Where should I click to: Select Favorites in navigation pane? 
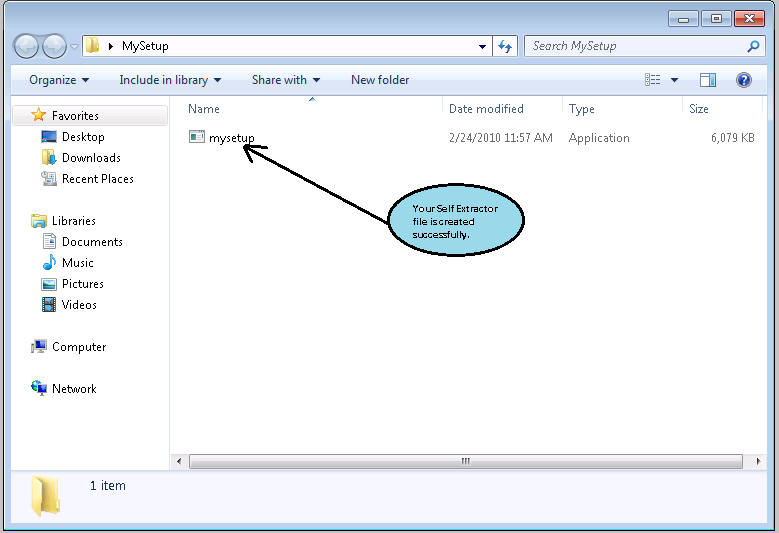click(x=89, y=116)
